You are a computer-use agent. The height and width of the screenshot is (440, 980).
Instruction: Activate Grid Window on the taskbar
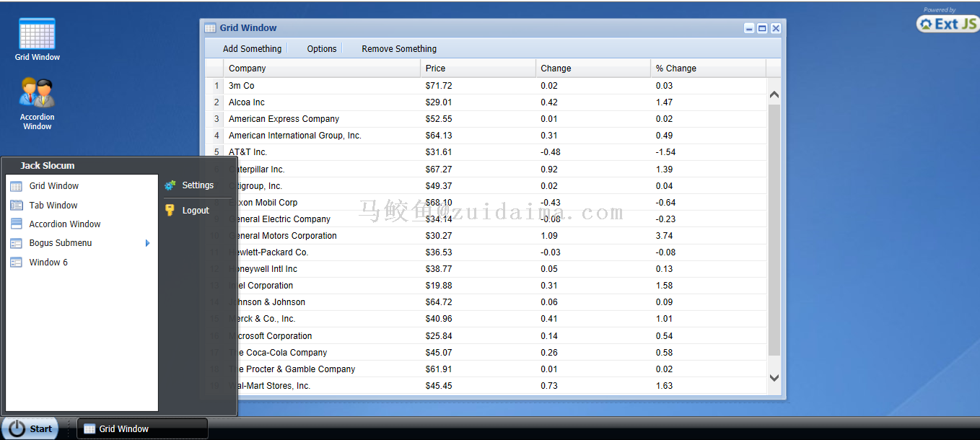[x=142, y=428]
